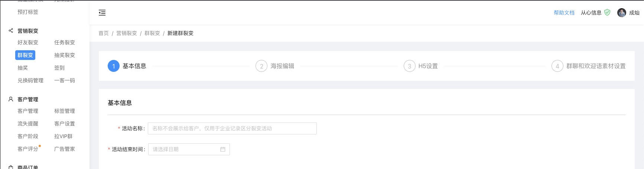The image size is (644, 169).
Task: Open 抽奖裂变 in sidebar
Action: click(x=65, y=55)
